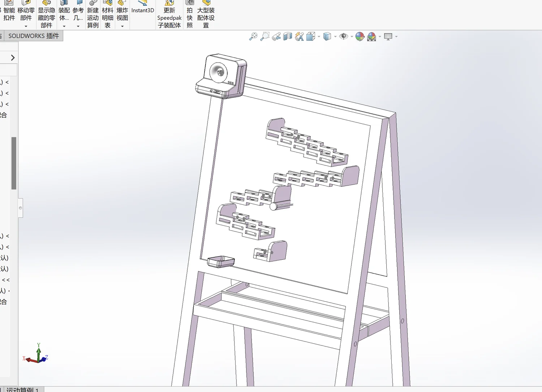The height and width of the screenshot is (392, 542).
Task: Select the small tray on the board
Action: tap(221, 262)
